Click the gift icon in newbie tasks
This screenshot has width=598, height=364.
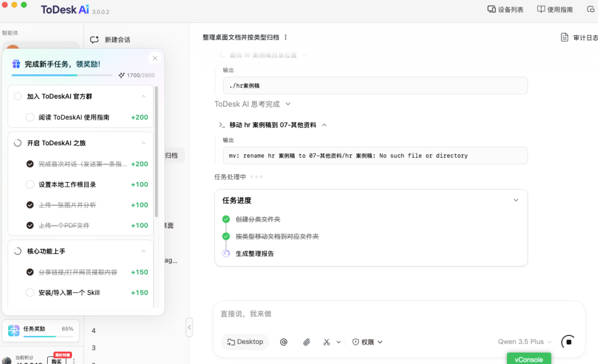16,64
